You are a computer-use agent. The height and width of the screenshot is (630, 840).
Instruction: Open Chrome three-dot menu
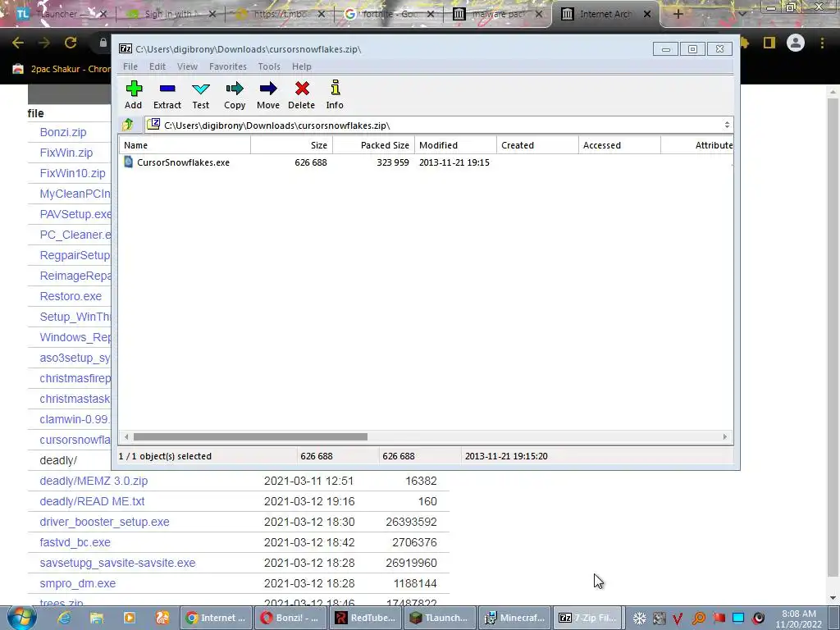(x=822, y=43)
